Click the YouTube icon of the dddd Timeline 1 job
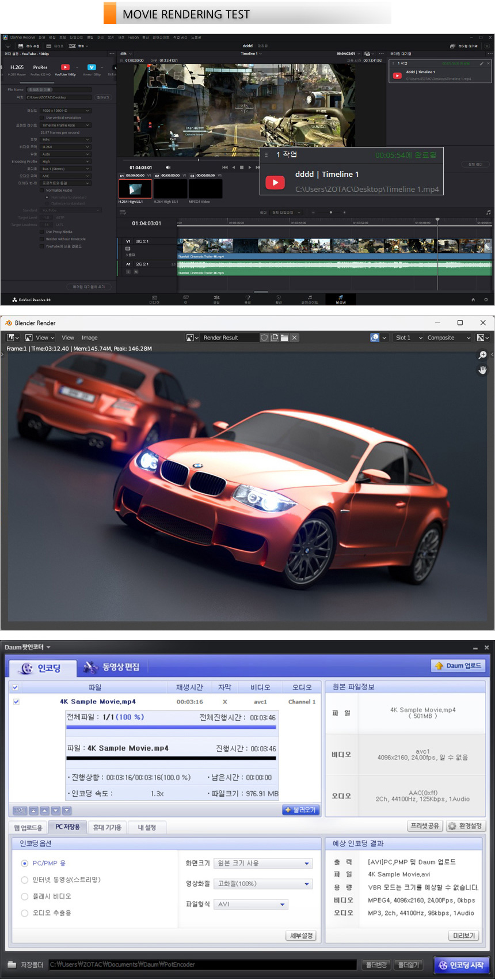This screenshot has width=495, height=980. [275, 182]
